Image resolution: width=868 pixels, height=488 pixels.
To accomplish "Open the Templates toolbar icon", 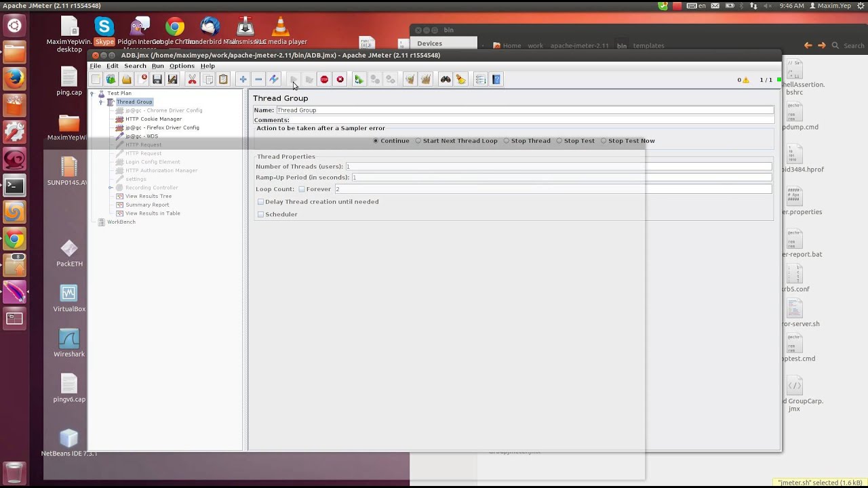I will pos(111,79).
